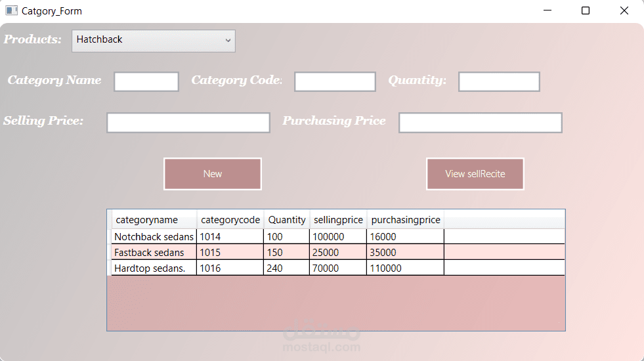The width and height of the screenshot is (644, 361).
Task: Click selling price cell 70000
Action: (338, 268)
